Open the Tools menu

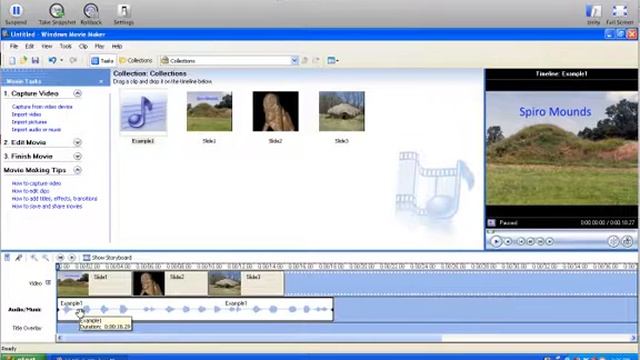click(x=65, y=46)
